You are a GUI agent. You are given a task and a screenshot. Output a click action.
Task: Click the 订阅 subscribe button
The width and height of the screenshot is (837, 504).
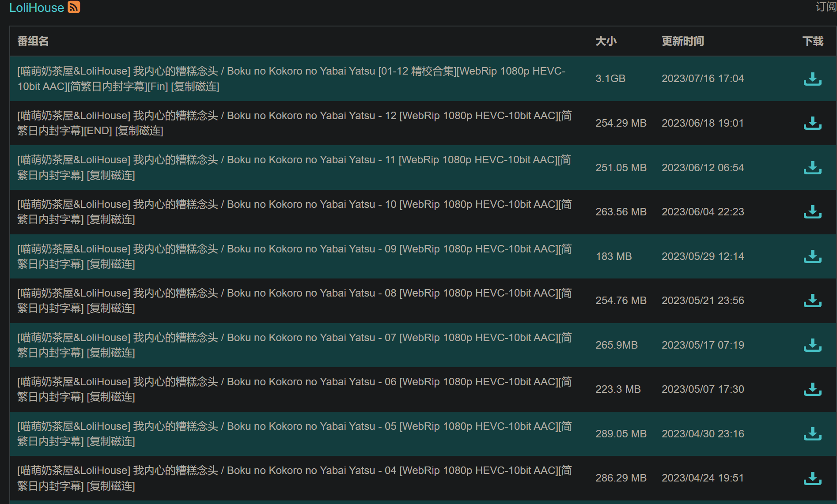[825, 7]
